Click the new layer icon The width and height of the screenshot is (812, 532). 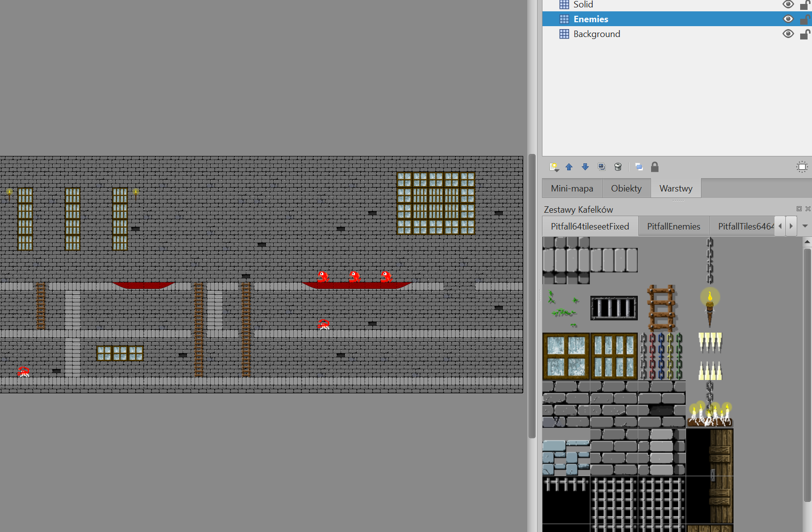[x=554, y=167]
